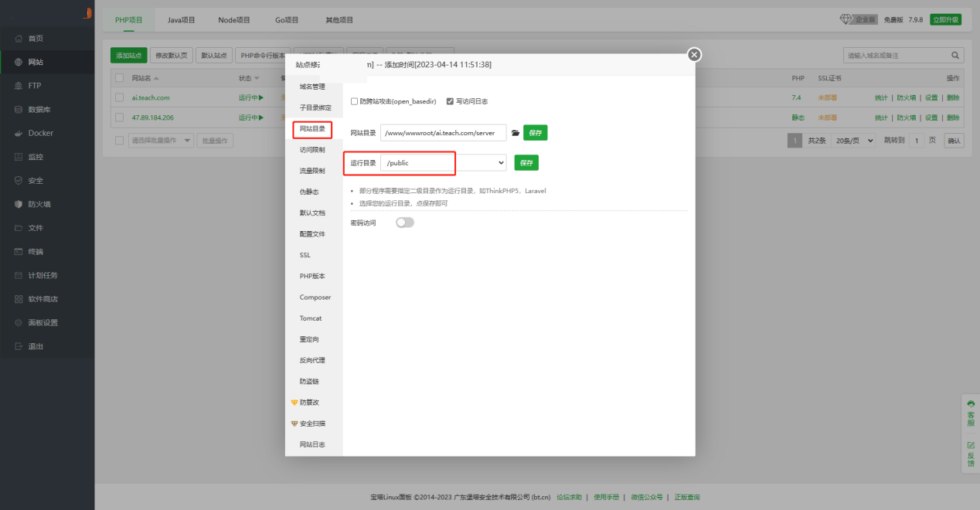Click the site directory path input field
The width and height of the screenshot is (980, 510).
click(x=443, y=133)
